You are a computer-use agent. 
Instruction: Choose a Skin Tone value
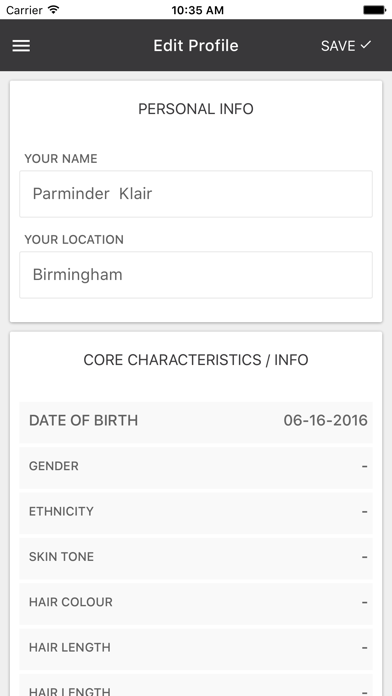(x=196, y=557)
